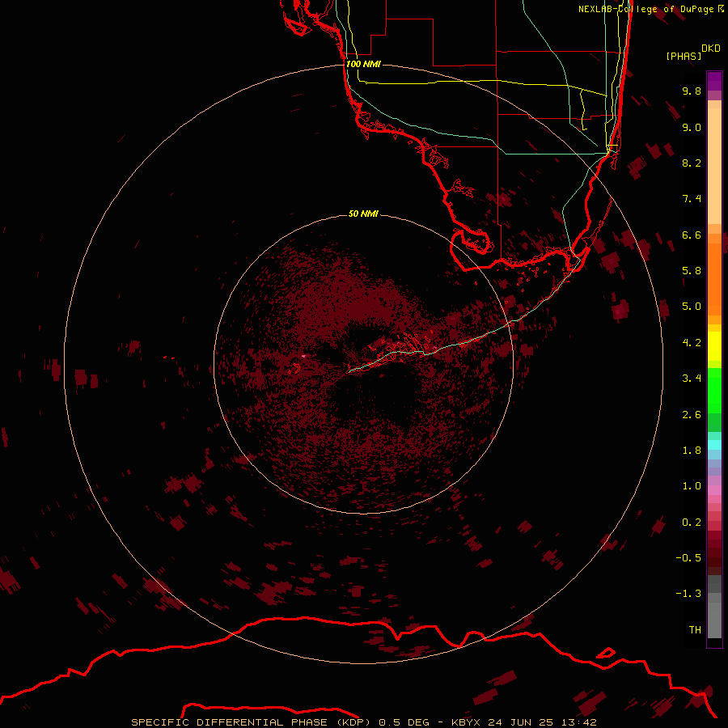This screenshot has width=728, height=728.
Task: Click the 3.4 scale label
Action: pyautogui.click(x=692, y=379)
